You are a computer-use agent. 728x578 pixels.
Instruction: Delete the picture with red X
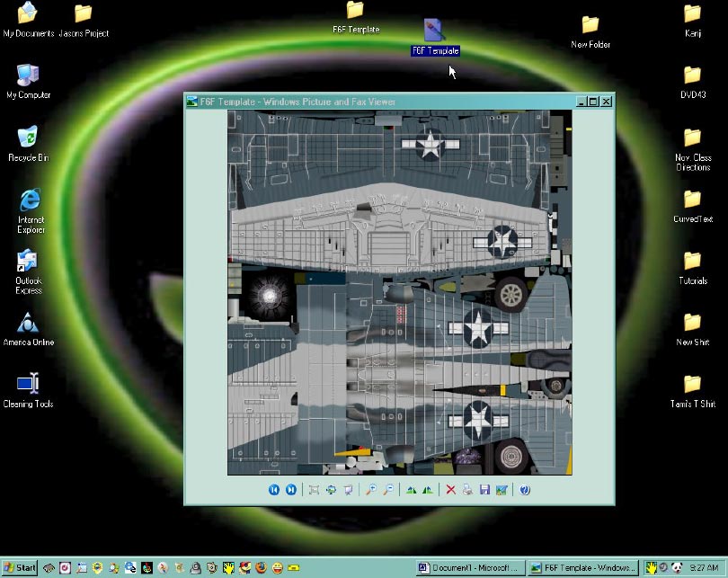click(451, 490)
